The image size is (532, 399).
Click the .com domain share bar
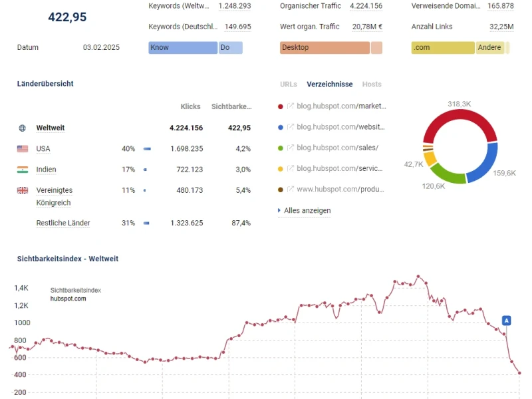point(443,47)
